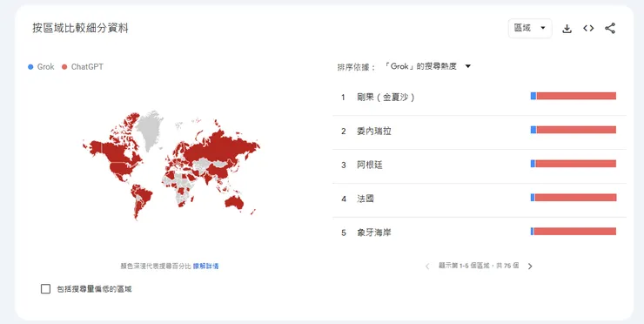Select the 委內瑞拉 region row
This screenshot has width=644, height=324.
coord(480,132)
